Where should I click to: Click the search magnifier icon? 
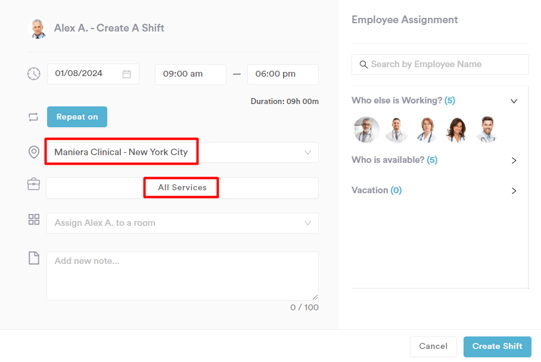[363, 65]
